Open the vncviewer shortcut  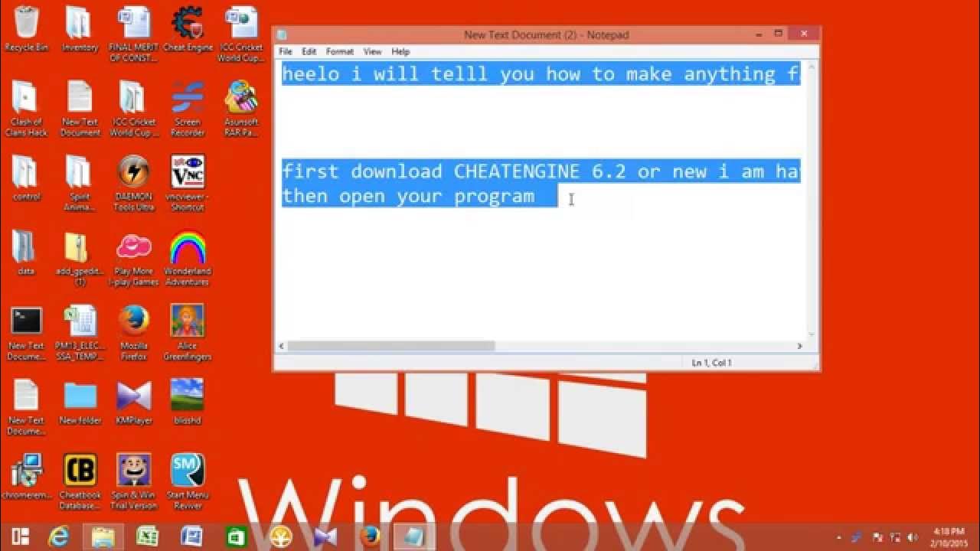[x=188, y=184]
